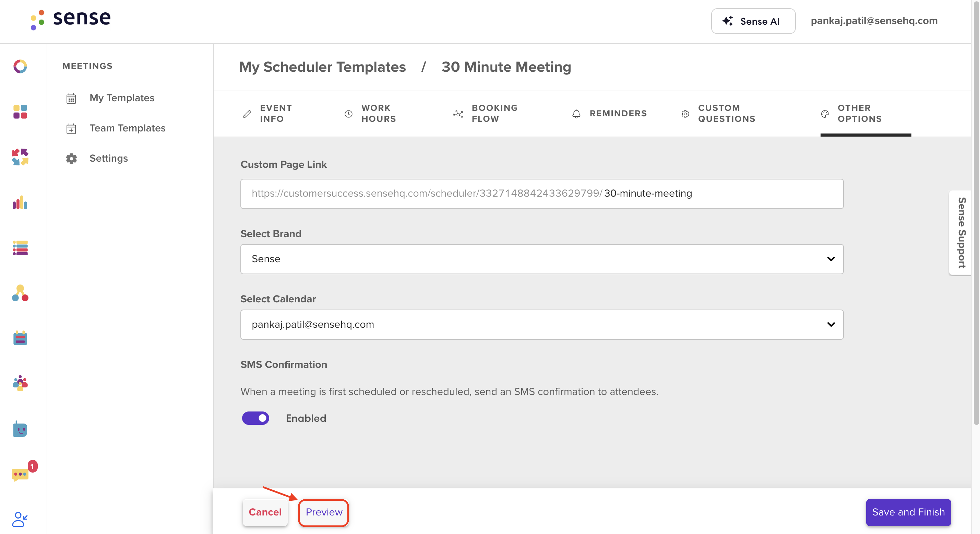
Task: Click the SMS Confirmation heading
Action: [284, 364]
